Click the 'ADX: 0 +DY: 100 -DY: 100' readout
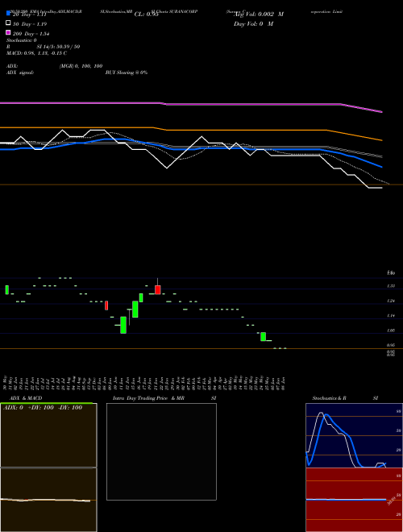 click(x=43, y=408)
